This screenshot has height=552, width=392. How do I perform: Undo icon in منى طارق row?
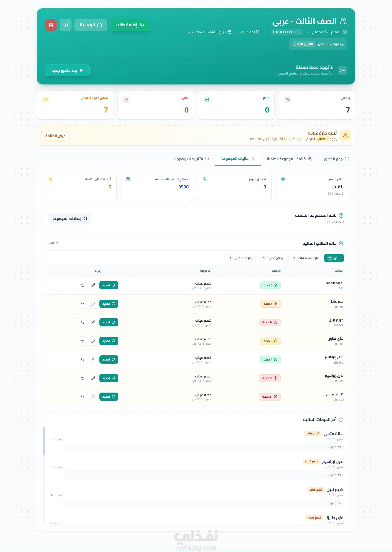[x=82, y=341]
